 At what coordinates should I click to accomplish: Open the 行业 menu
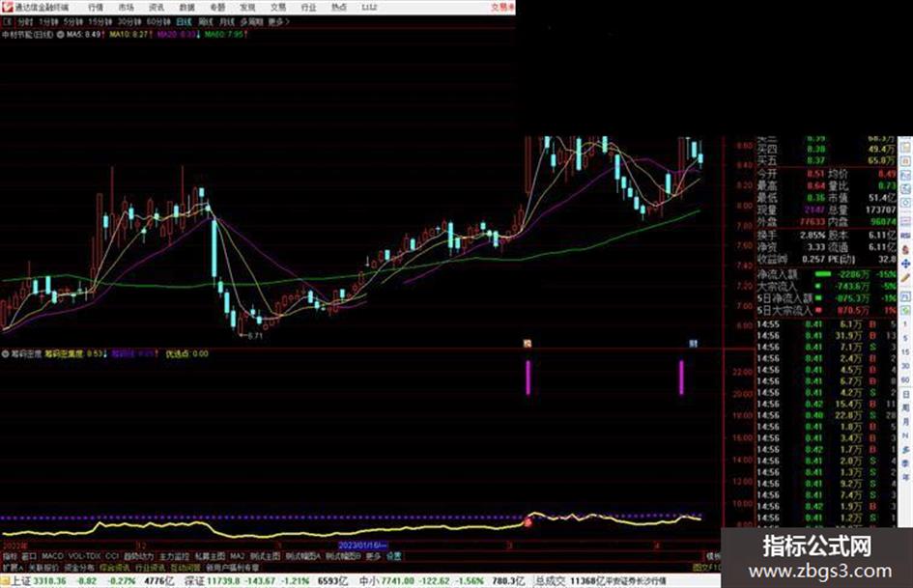pos(308,8)
